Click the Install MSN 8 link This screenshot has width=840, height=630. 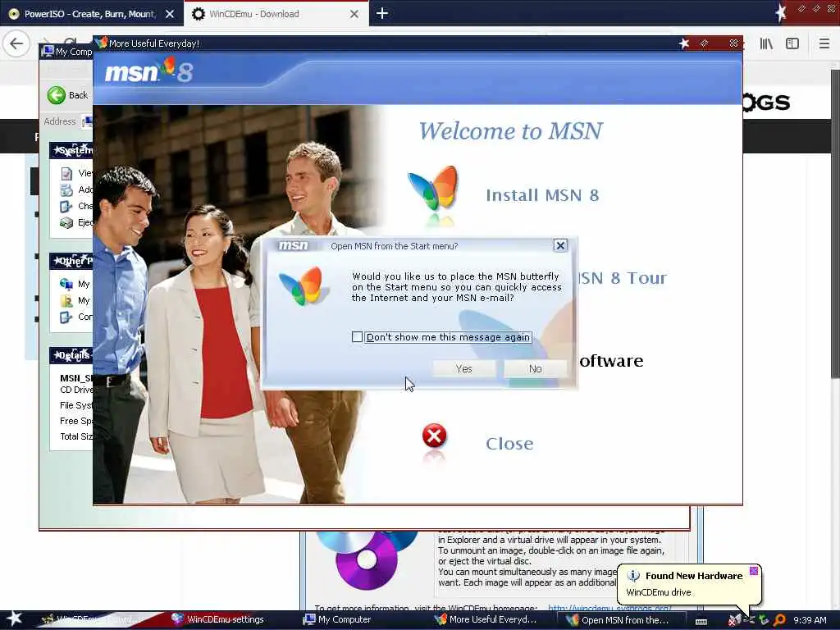(x=542, y=195)
